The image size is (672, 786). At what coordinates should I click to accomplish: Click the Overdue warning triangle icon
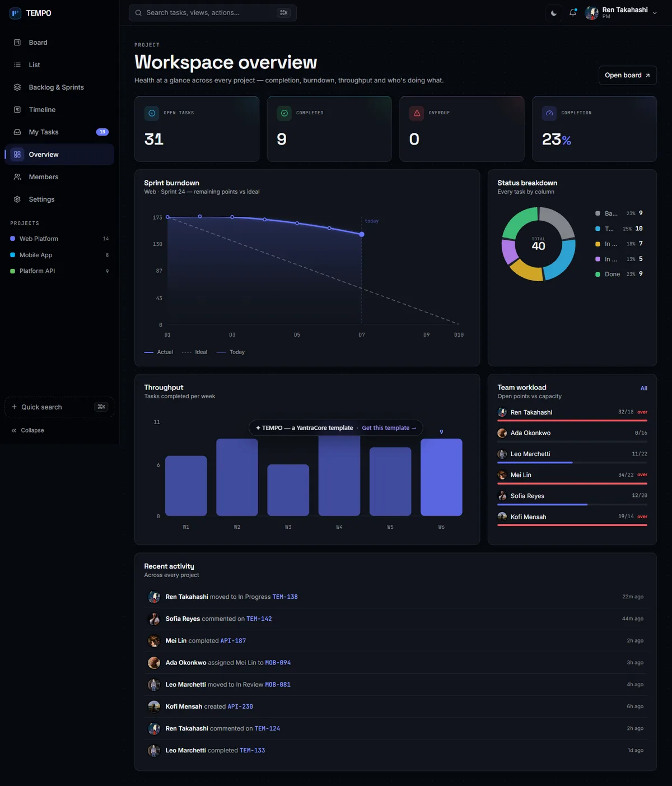tap(417, 113)
